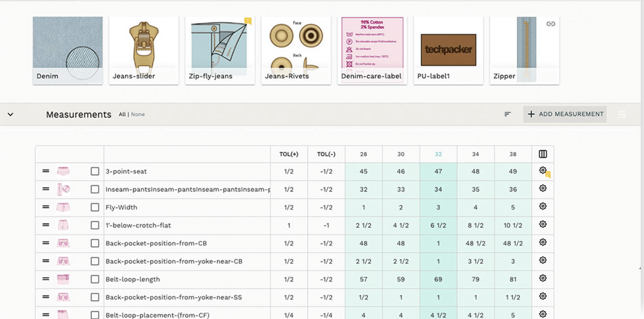The height and width of the screenshot is (319, 644).
Task: Check the Back-pocket-position-from-CB checkbox
Action: [x=95, y=243]
